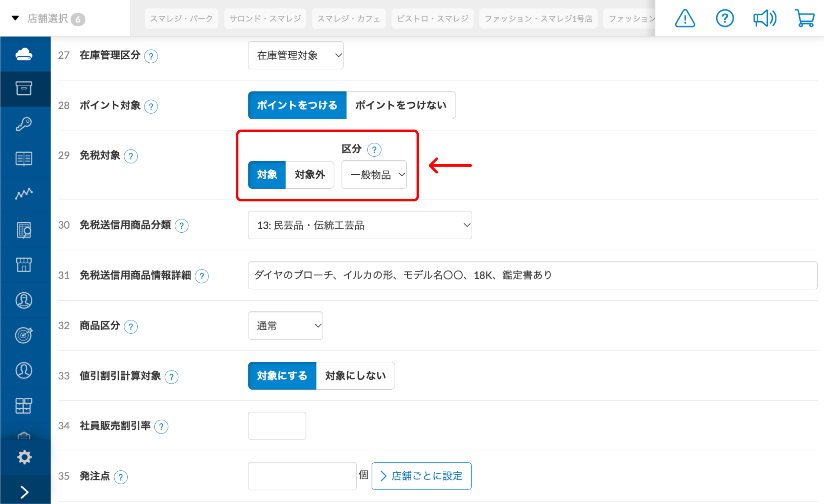Choose 対象にしない for 値引割引計算対象
The image size is (824, 504).
[355, 376]
